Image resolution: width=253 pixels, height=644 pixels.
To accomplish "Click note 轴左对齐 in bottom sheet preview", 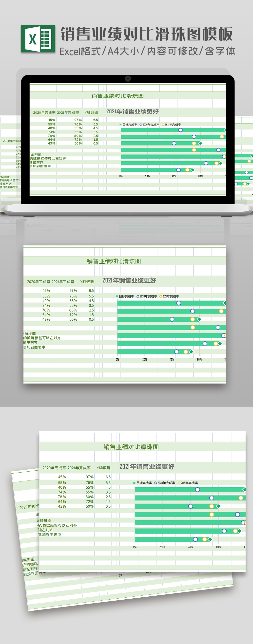I will click(x=46, y=530).
